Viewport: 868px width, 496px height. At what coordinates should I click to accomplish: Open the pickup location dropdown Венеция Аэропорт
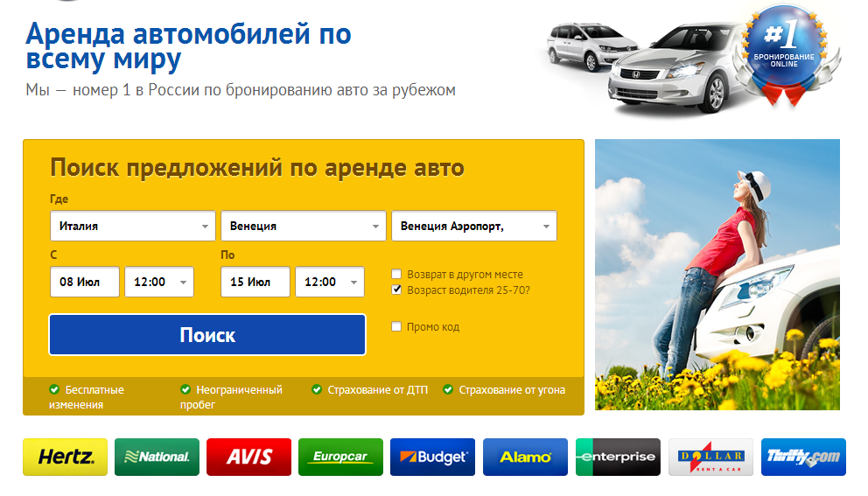point(474,226)
